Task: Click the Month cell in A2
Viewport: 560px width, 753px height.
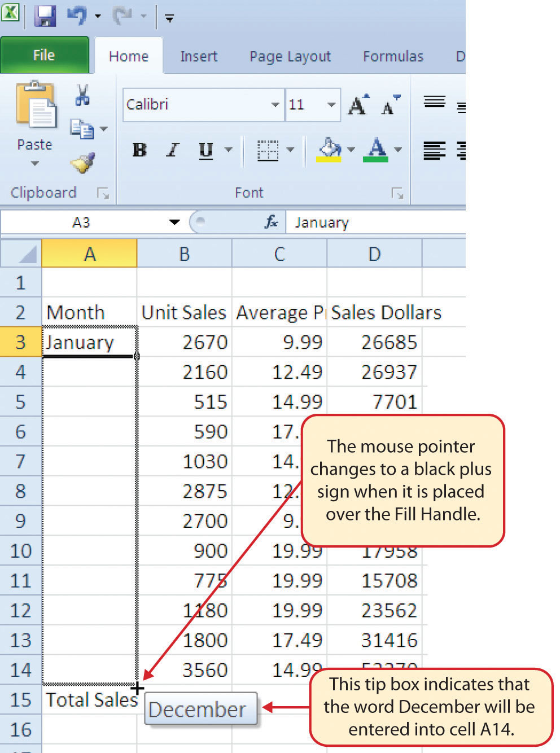Action: (x=89, y=312)
